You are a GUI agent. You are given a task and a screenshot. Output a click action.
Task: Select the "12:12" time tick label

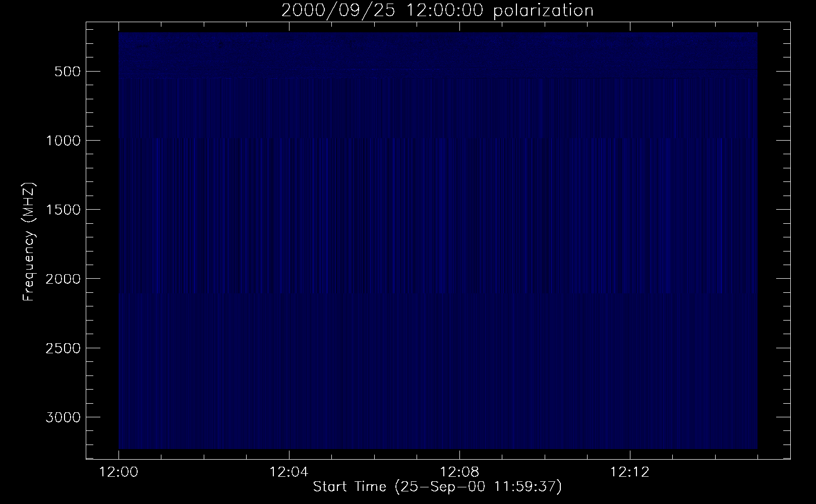click(629, 472)
